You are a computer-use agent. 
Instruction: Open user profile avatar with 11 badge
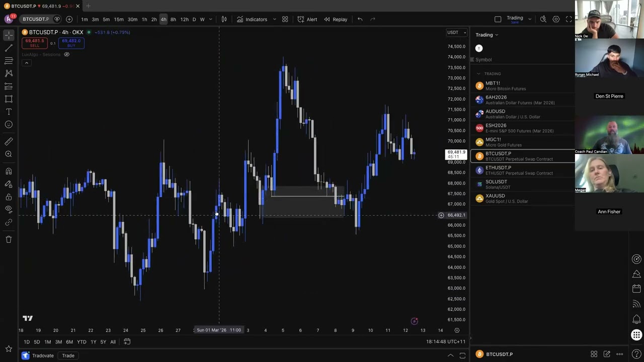click(9, 19)
